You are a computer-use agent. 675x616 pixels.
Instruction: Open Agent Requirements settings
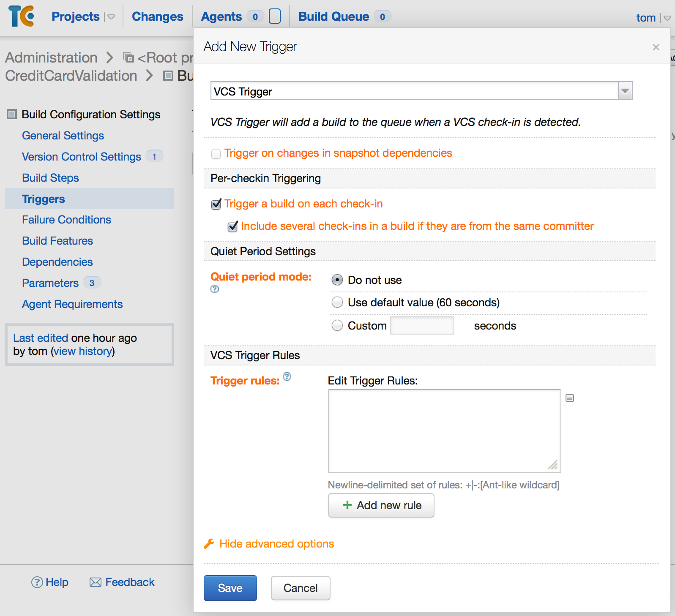click(72, 304)
